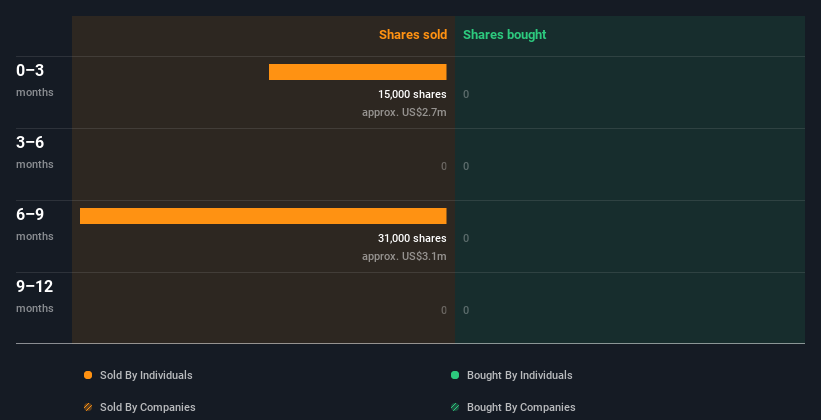Click the orange Sold By Individuals legend dot
This screenshot has height=420, width=821.
pyautogui.click(x=88, y=375)
